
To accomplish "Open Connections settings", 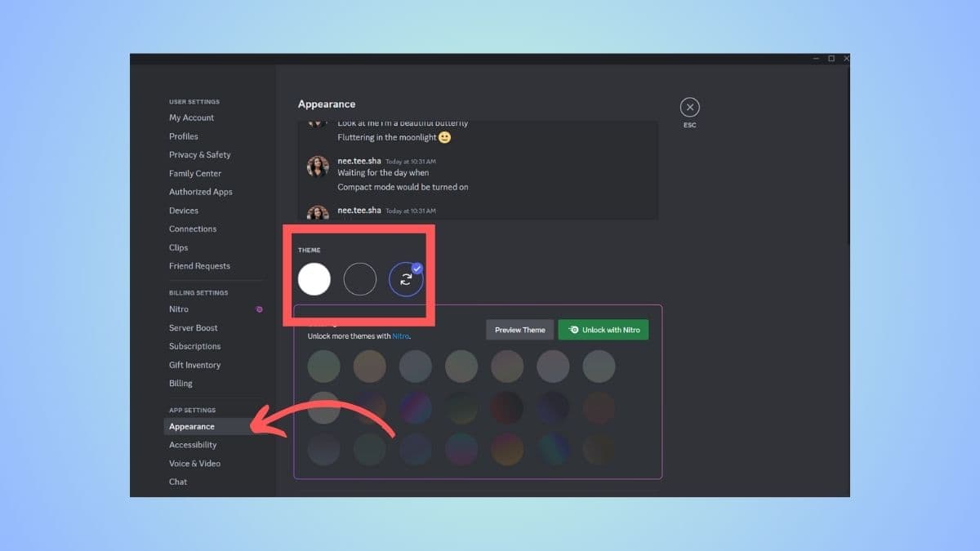I will point(193,229).
